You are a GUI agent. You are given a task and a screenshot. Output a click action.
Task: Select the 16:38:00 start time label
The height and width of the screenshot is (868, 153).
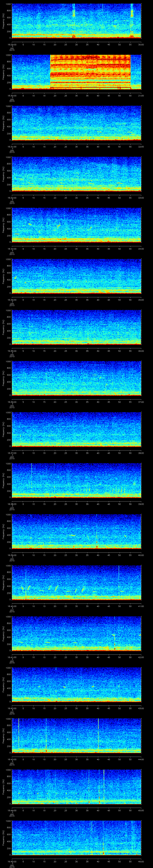click(x=12, y=504)
